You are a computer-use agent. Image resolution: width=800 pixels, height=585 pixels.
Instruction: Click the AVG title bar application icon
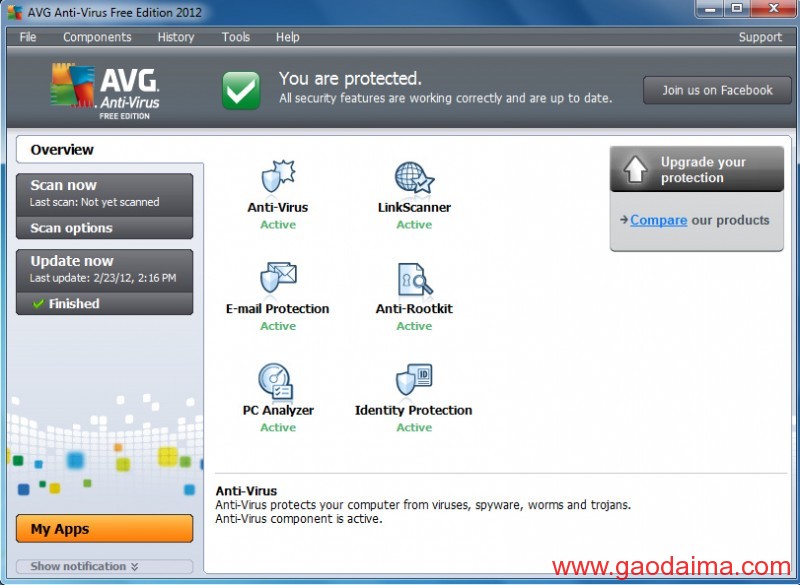[15, 12]
